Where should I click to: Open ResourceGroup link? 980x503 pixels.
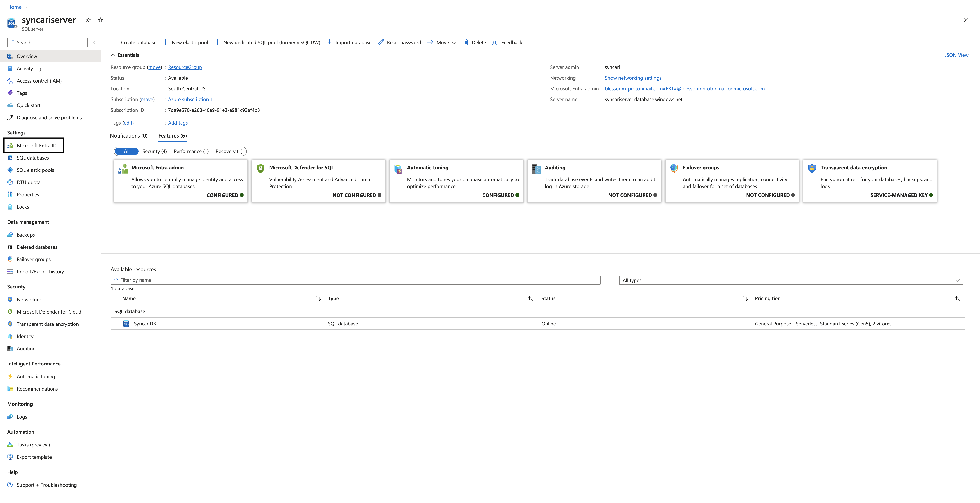[x=185, y=67]
